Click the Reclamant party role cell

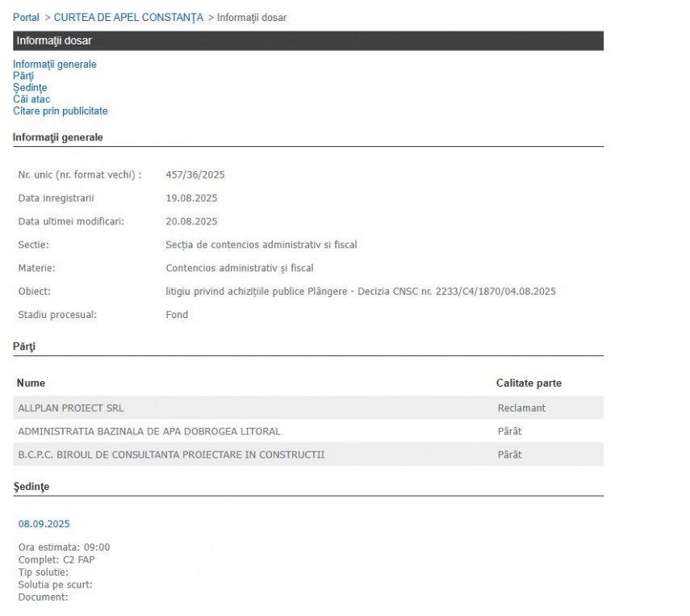coord(521,409)
